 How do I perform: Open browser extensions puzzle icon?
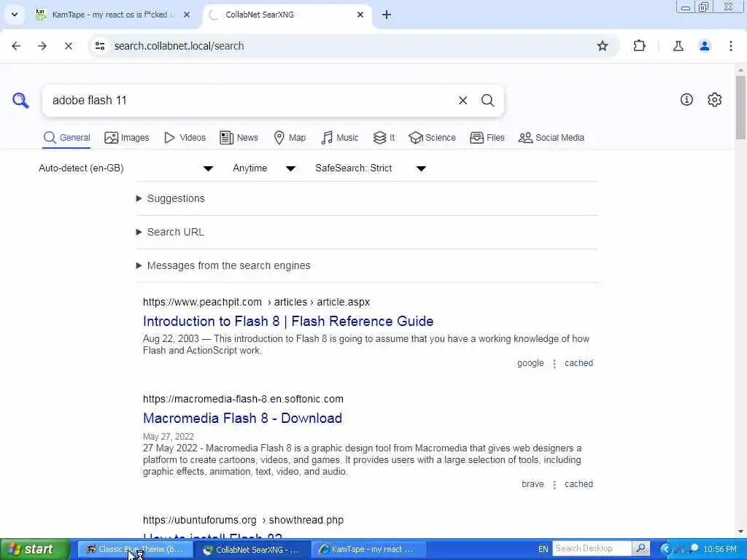point(639,46)
